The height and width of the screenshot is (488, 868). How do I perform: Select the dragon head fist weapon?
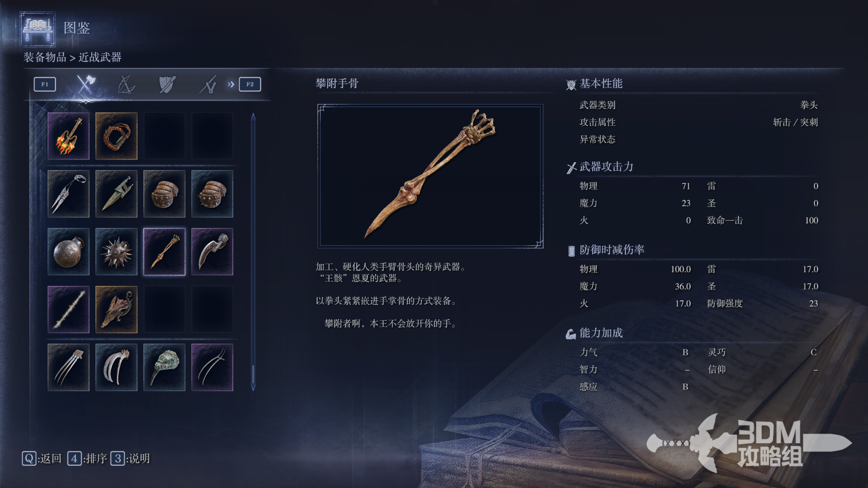(x=116, y=310)
